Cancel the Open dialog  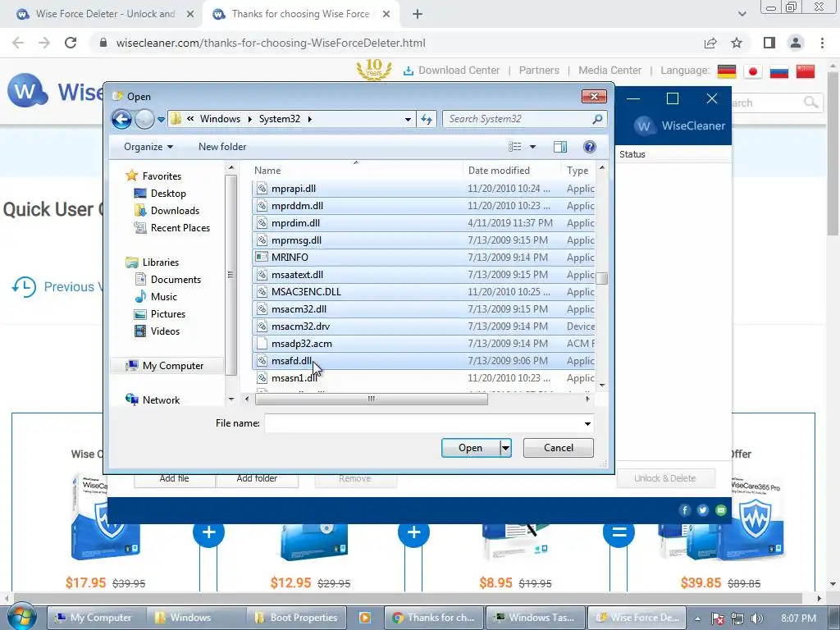point(558,448)
